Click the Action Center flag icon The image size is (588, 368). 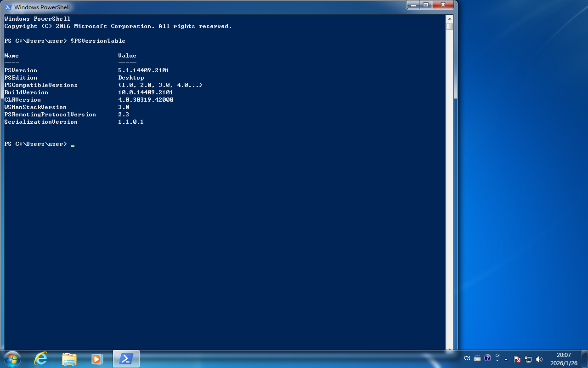(x=517, y=359)
